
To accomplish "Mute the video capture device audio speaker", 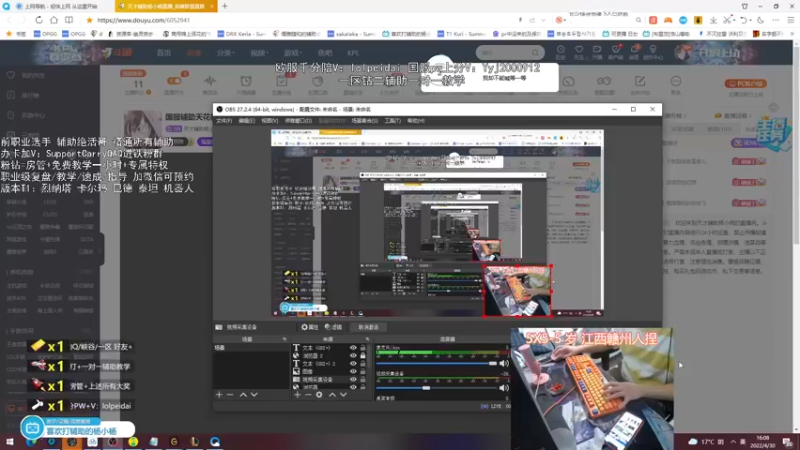I will point(504,388).
